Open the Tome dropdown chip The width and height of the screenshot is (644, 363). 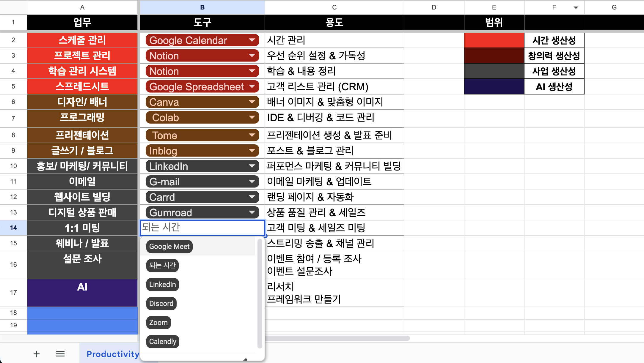[202, 135]
